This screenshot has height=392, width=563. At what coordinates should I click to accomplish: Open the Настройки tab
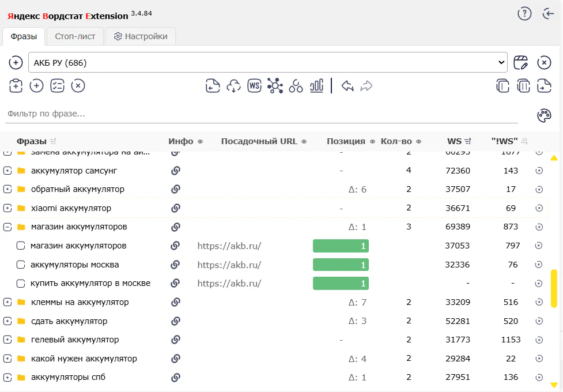[x=141, y=36]
